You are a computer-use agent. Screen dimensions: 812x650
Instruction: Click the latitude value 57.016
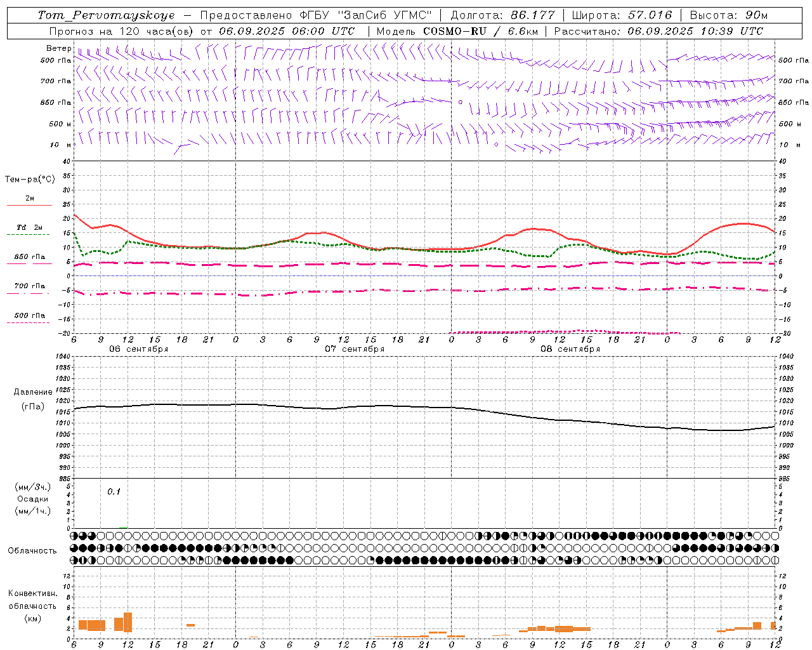pos(650,15)
